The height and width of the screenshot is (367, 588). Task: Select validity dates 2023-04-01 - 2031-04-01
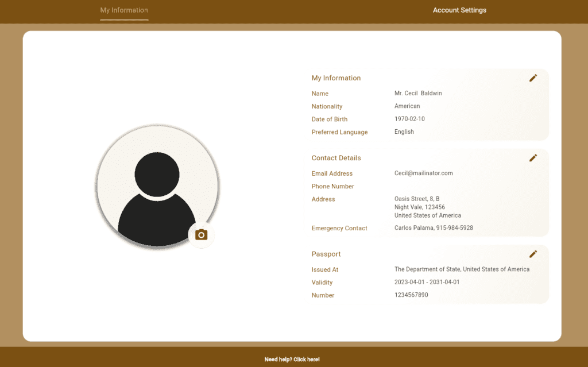tap(427, 282)
